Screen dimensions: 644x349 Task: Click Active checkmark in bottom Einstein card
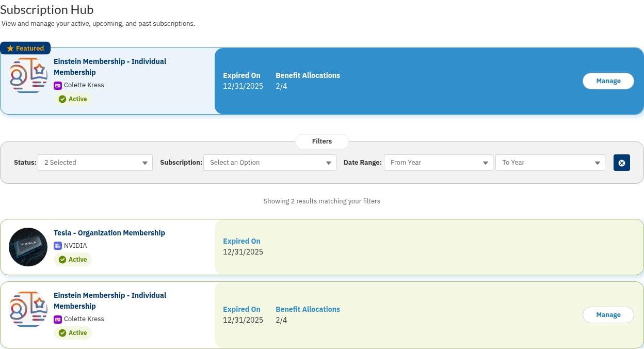tap(62, 333)
